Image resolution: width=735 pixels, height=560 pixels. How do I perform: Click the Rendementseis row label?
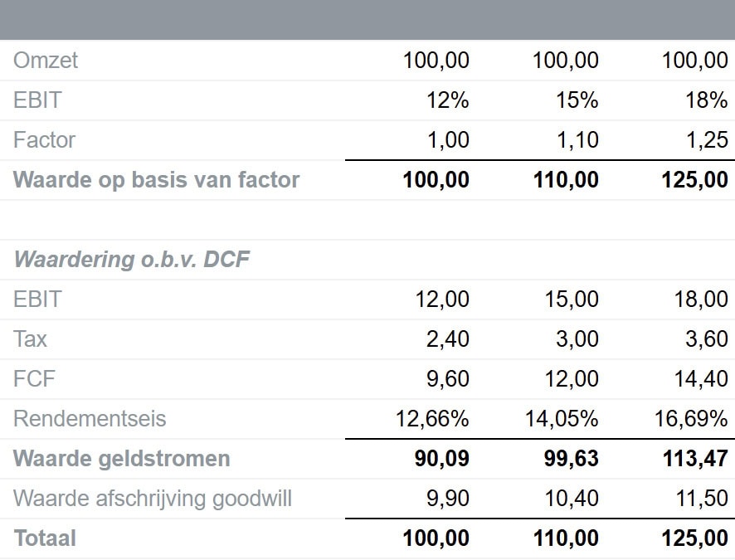click(90, 419)
